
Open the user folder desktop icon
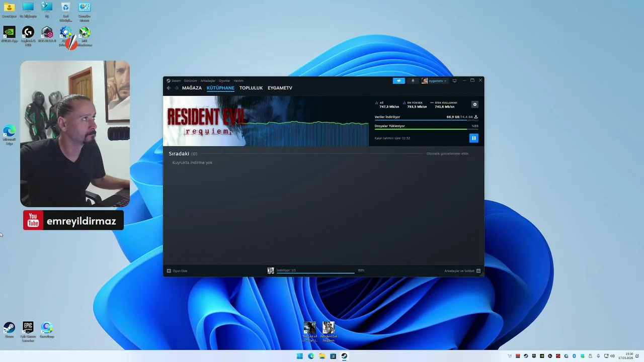coord(9,10)
